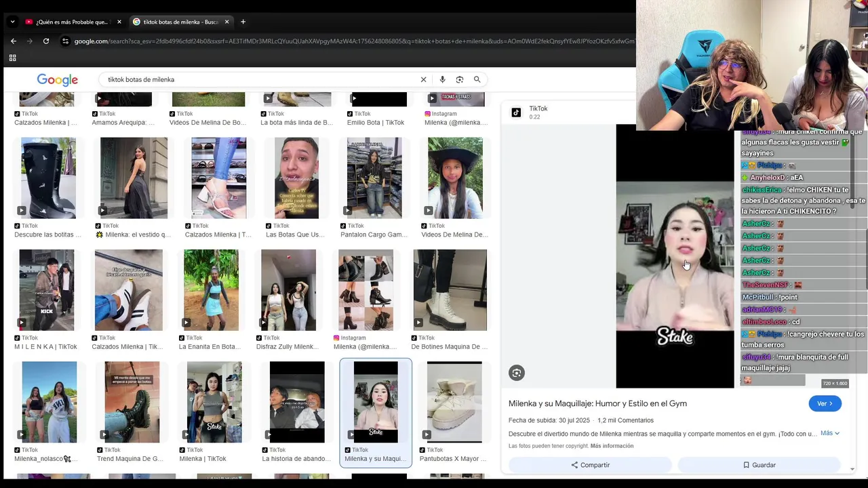This screenshot has height=488, width=868.
Task: Start voice search with the microphone icon
Action: pyautogui.click(x=442, y=79)
